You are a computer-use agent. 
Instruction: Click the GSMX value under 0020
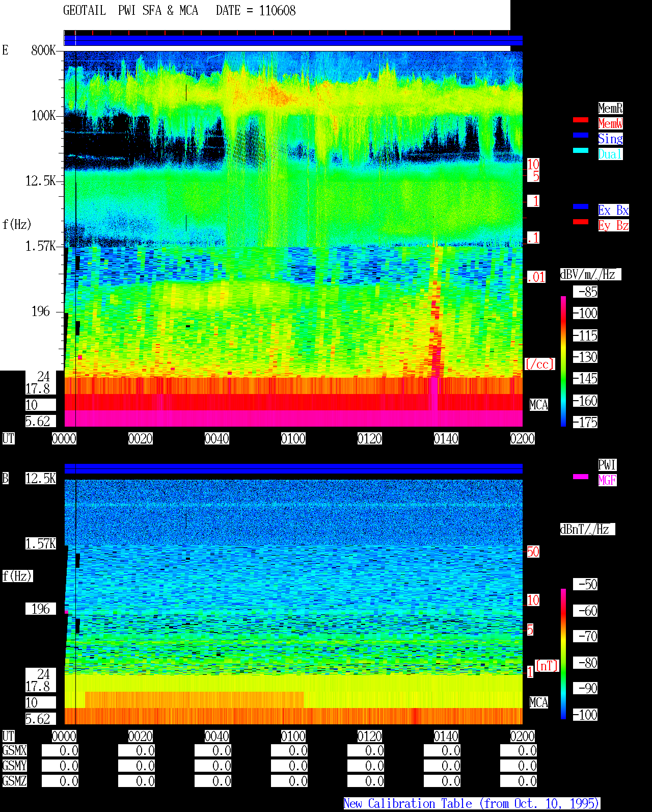pyautogui.click(x=137, y=751)
